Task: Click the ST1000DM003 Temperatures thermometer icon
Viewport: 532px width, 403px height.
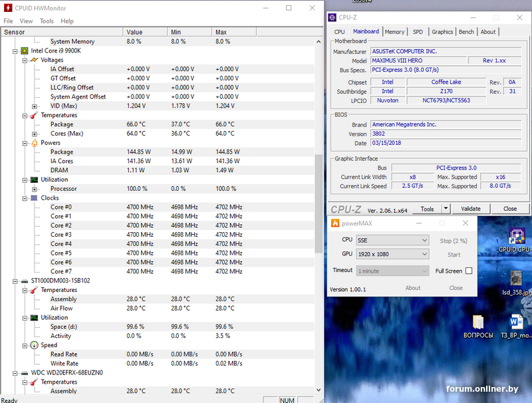Action: [35, 290]
